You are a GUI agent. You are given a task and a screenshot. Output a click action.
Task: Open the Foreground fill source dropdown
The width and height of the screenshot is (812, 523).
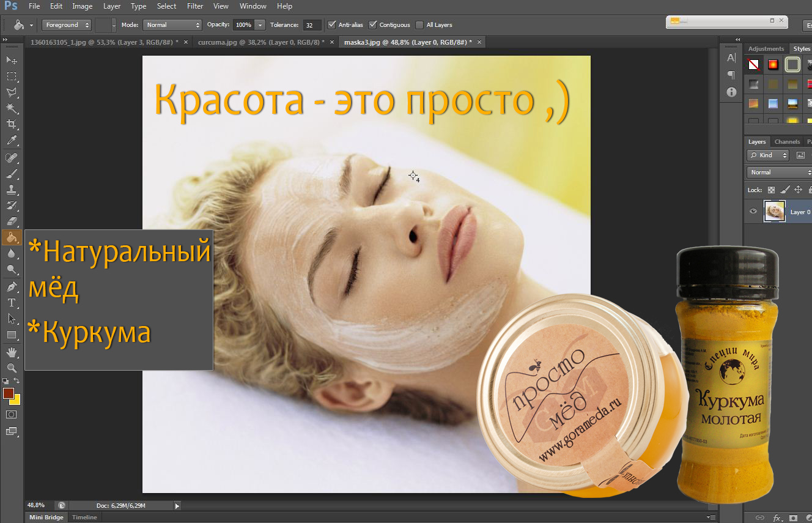[67, 25]
